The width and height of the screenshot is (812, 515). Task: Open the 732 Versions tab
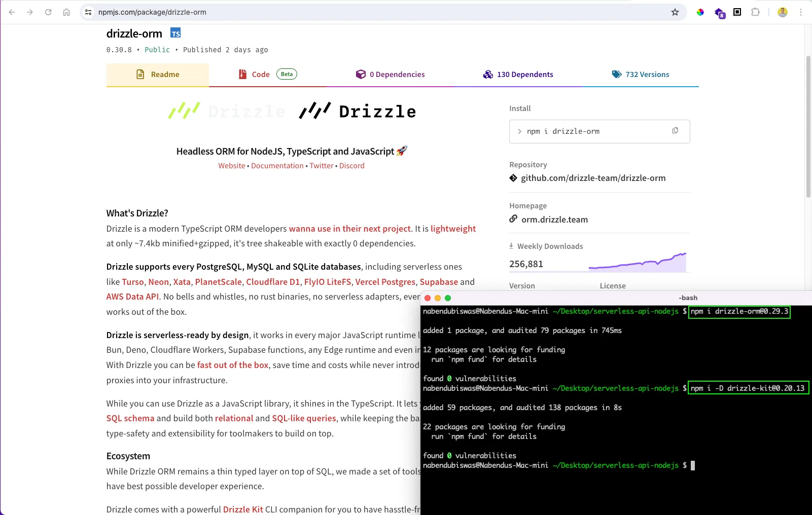pos(641,75)
